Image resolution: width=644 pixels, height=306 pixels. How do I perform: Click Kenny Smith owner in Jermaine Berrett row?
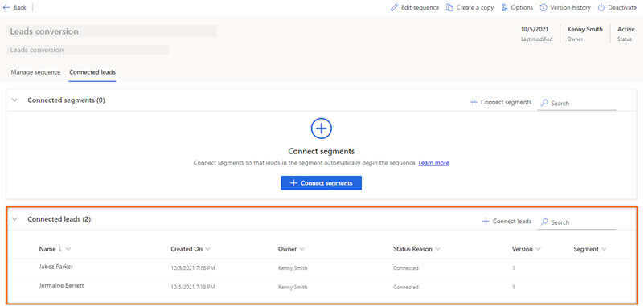[293, 288]
